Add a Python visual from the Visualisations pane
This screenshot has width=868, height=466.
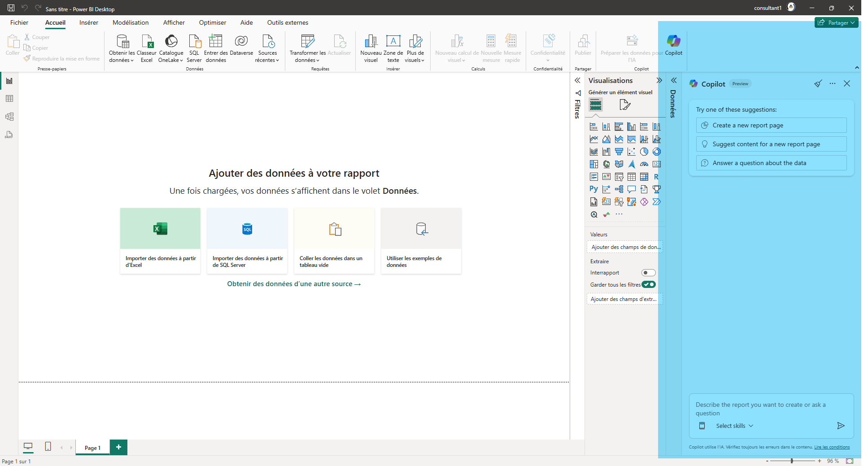tap(593, 189)
